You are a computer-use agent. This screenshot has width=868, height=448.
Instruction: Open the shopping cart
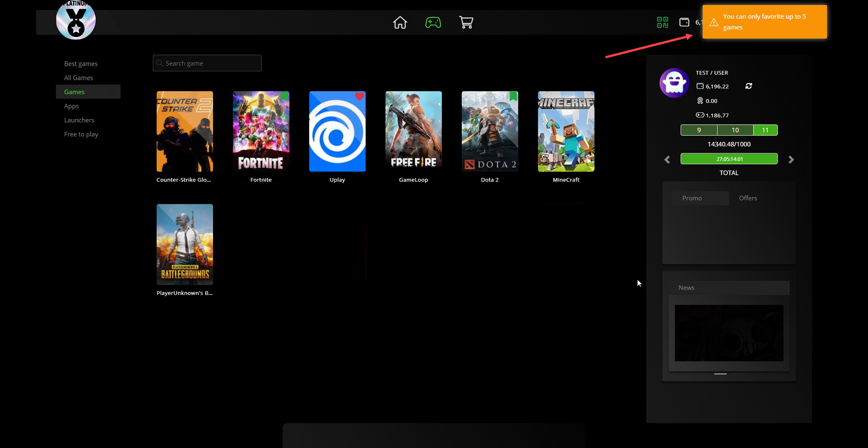pyautogui.click(x=466, y=22)
